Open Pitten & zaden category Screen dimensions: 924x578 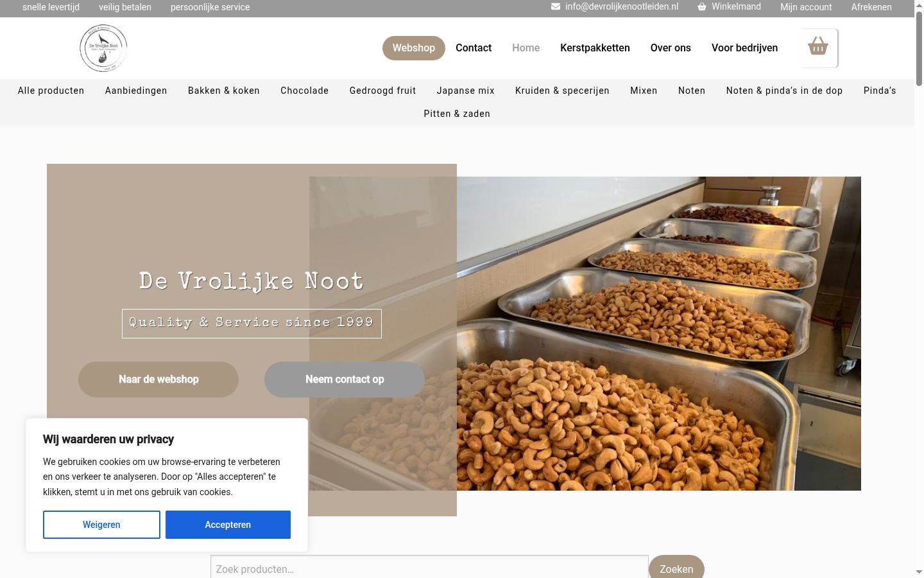click(x=457, y=114)
